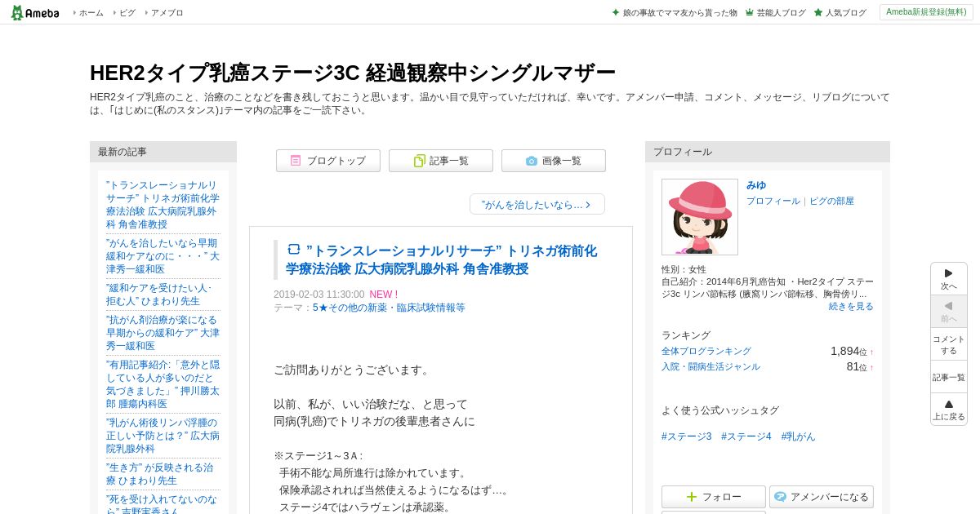
Task: Click the chevron in the "がんを治したいなら…" button
Action: pos(588,205)
